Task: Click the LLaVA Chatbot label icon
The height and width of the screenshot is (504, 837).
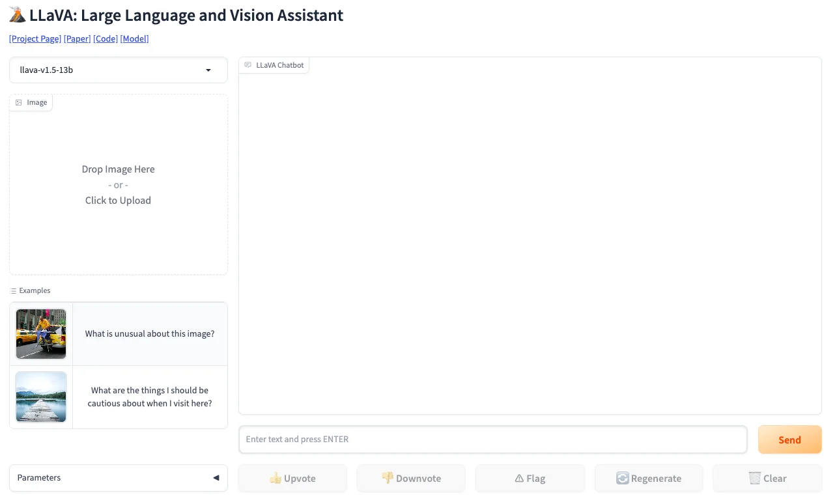Action: [x=248, y=65]
